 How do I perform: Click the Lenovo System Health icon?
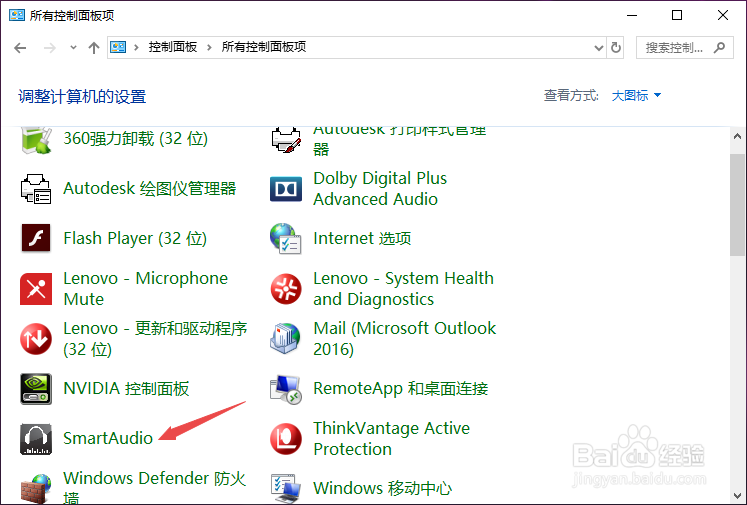[286, 289]
